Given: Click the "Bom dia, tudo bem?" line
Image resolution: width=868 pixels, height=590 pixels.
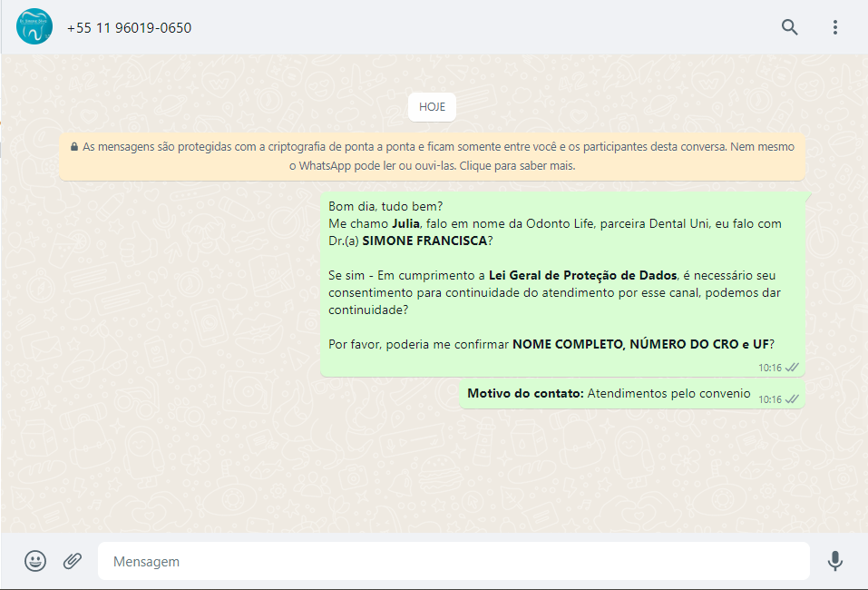Looking at the screenshot, I should click(x=385, y=206).
